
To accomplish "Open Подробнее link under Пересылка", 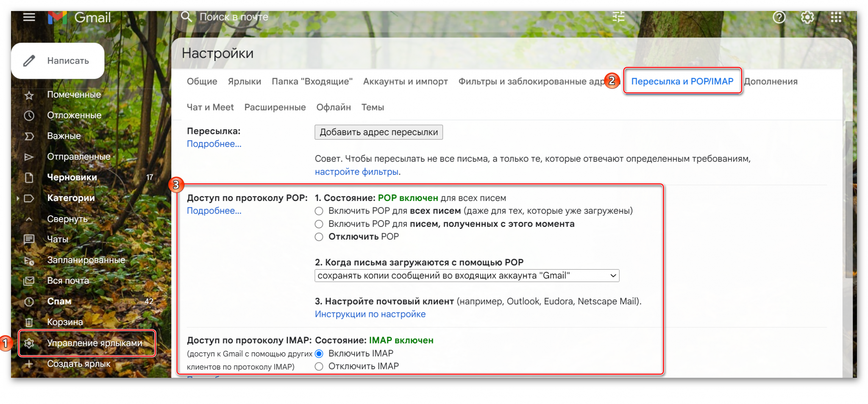I will 214,144.
